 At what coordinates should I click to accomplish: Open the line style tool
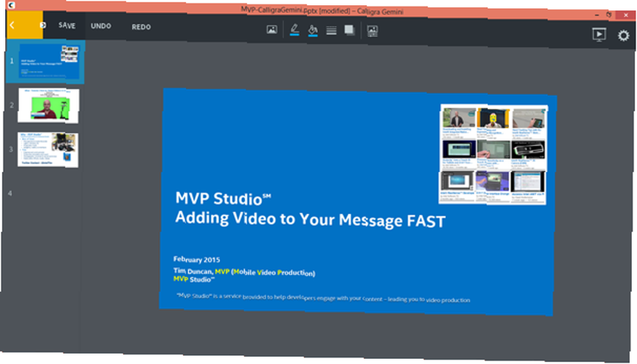(331, 31)
